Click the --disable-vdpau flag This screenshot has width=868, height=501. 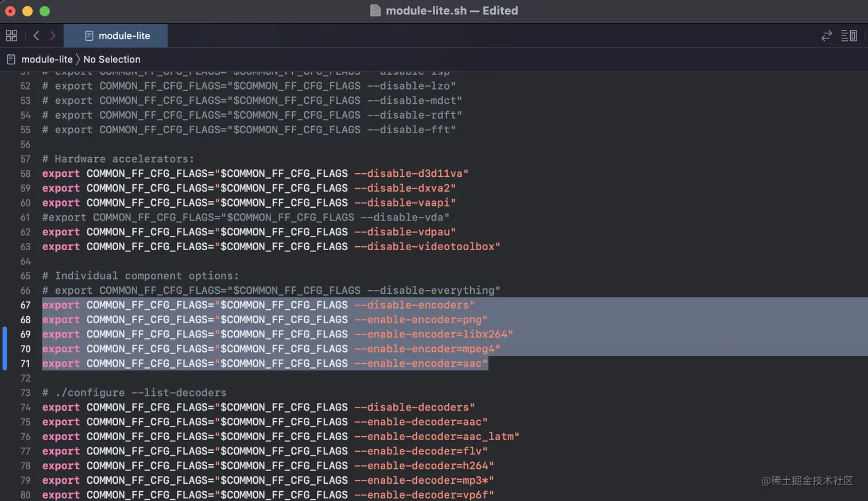pyautogui.click(x=402, y=232)
